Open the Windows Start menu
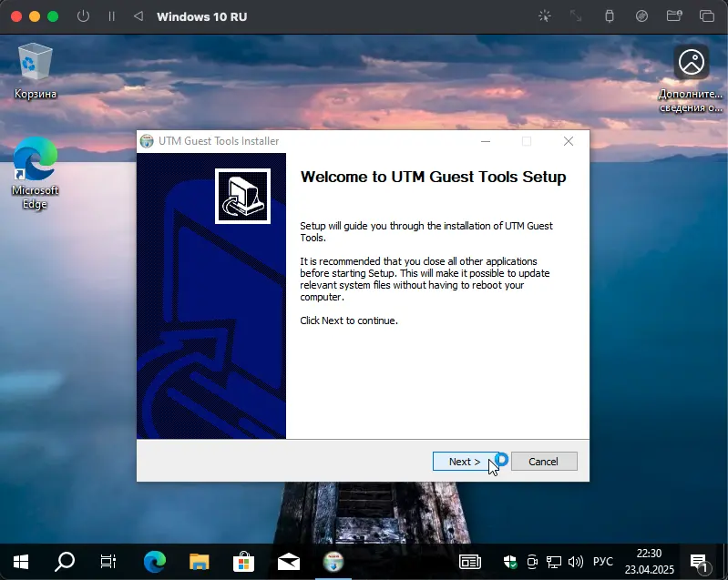This screenshot has width=728, height=580. (20, 562)
